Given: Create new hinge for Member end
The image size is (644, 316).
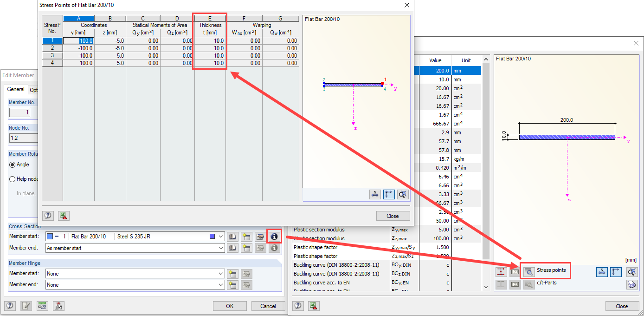Looking at the screenshot, I should [x=232, y=285].
